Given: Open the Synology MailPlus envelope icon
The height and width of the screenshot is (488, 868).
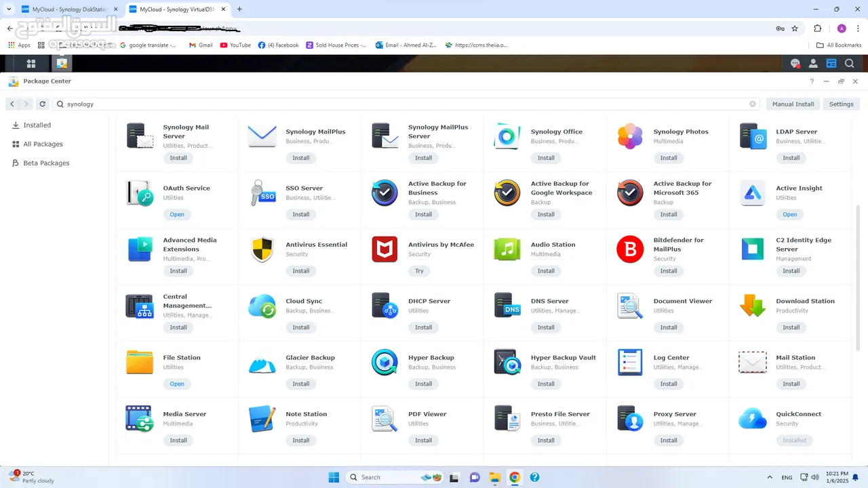Looking at the screenshot, I should [262, 136].
